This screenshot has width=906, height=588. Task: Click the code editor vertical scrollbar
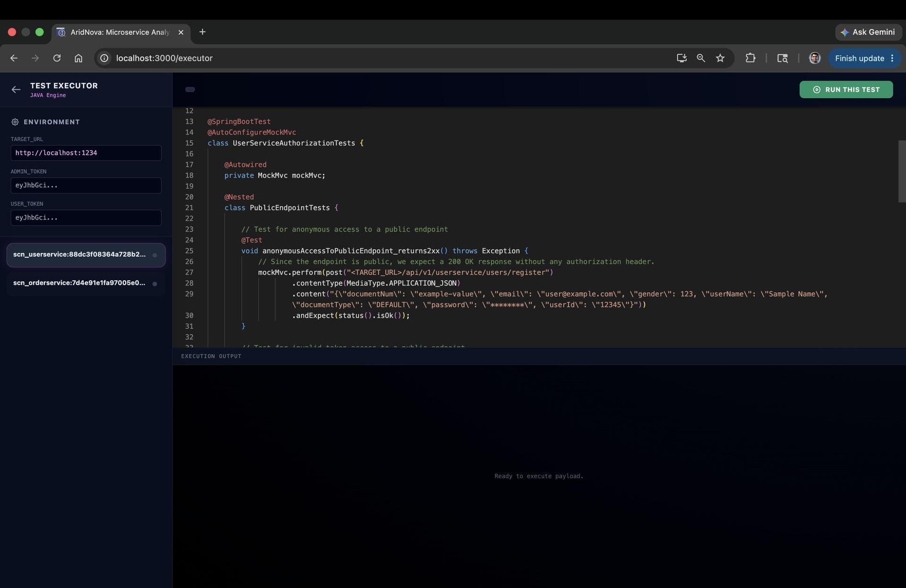click(902, 171)
